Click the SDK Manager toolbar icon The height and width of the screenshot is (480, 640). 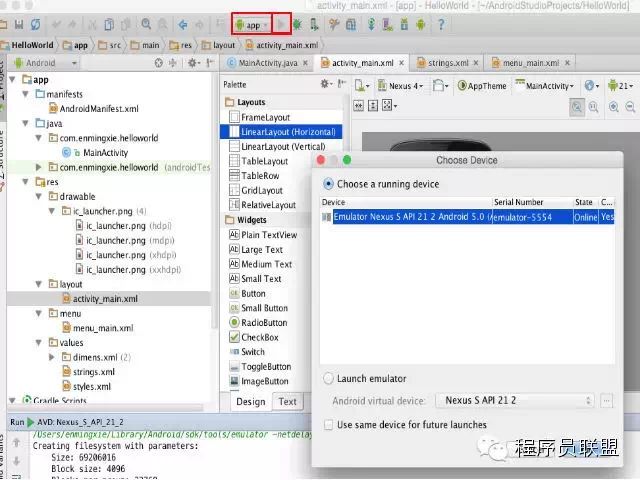(404, 25)
